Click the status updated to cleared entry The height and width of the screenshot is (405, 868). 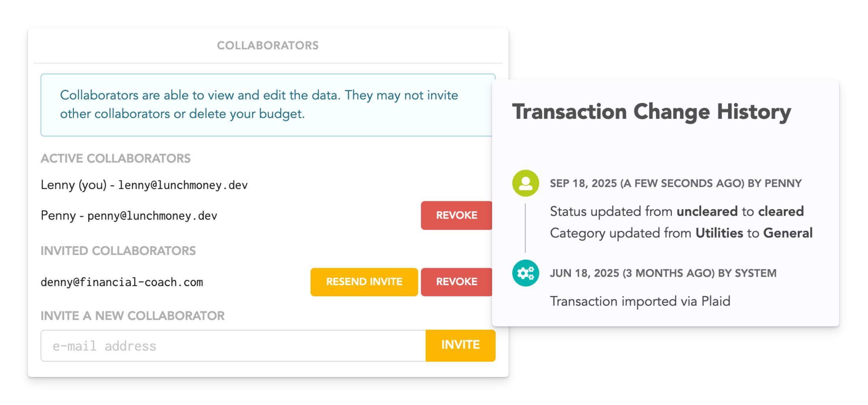(x=677, y=212)
